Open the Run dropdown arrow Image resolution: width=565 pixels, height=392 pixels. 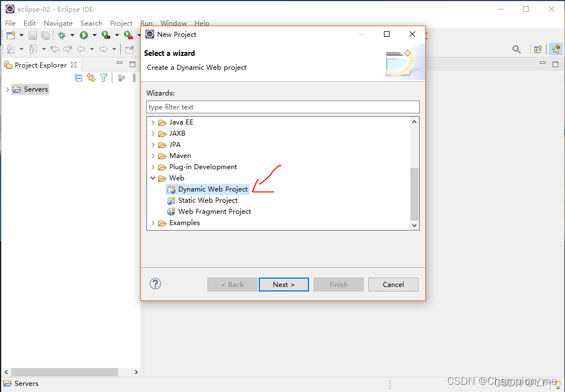point(94,35)
